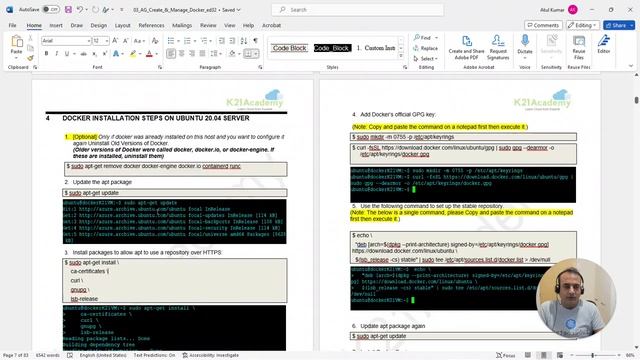The image size is (640, 360).
Task: Click the Undo icon
Action: 80,9
